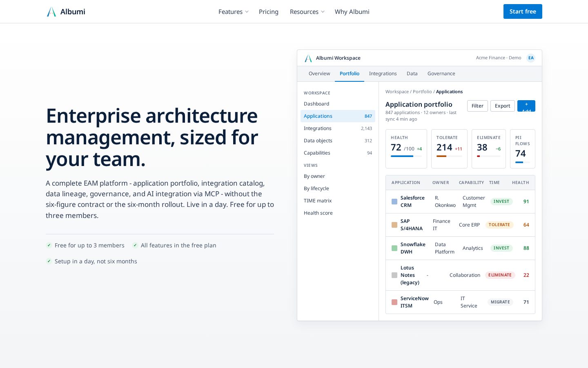Sort by the Capability column header

[x=471, y=183]
